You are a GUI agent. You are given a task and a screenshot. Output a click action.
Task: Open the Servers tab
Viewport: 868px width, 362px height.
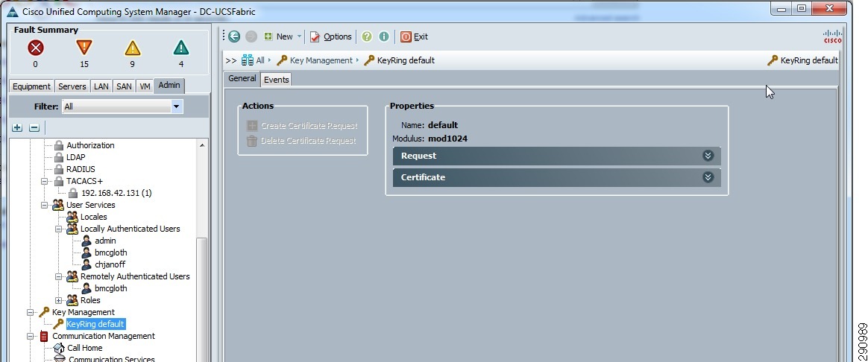tap(72, 86)
